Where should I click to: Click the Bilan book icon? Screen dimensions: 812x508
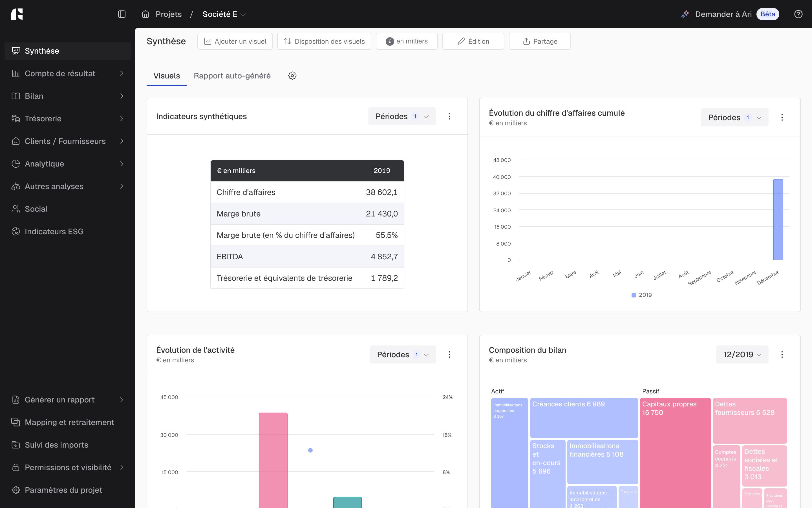pos(16,96)
